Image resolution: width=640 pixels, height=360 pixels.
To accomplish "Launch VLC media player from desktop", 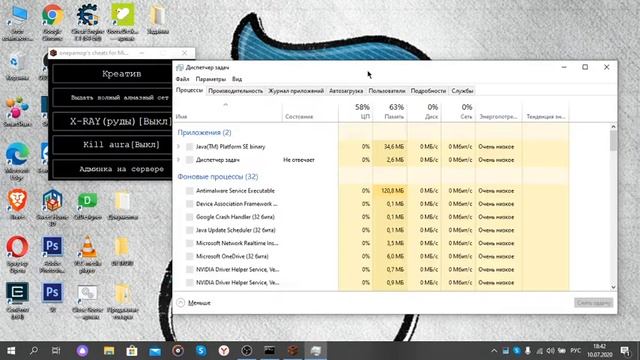I will 88,253.
